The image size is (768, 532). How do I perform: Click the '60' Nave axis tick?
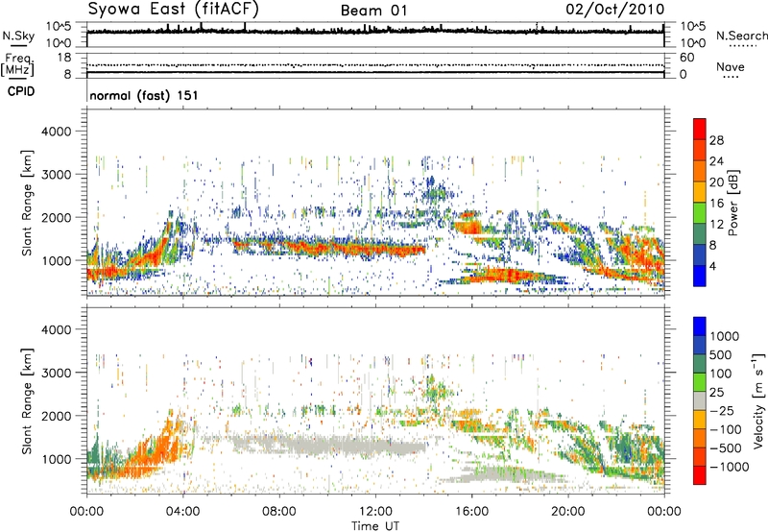687,58
